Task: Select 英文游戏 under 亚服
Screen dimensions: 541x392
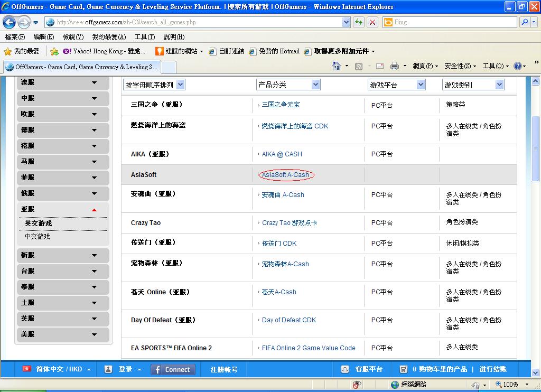Action: pyautogui.click(x=38, y=223)
